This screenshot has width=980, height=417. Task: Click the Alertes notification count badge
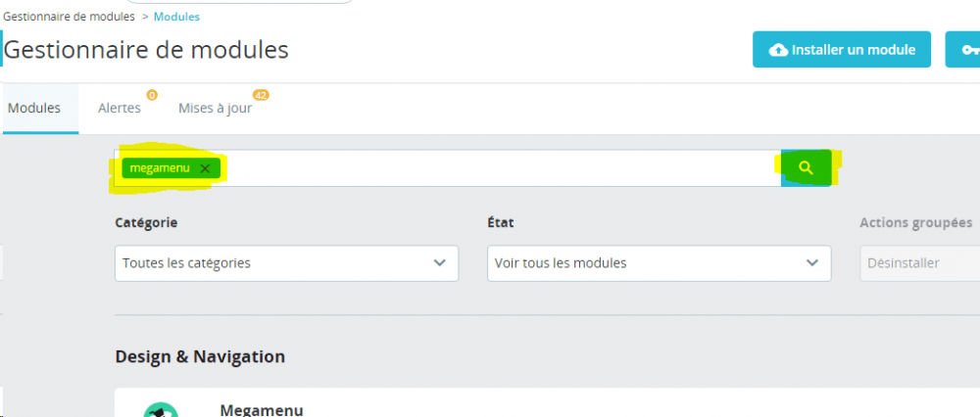152,95
